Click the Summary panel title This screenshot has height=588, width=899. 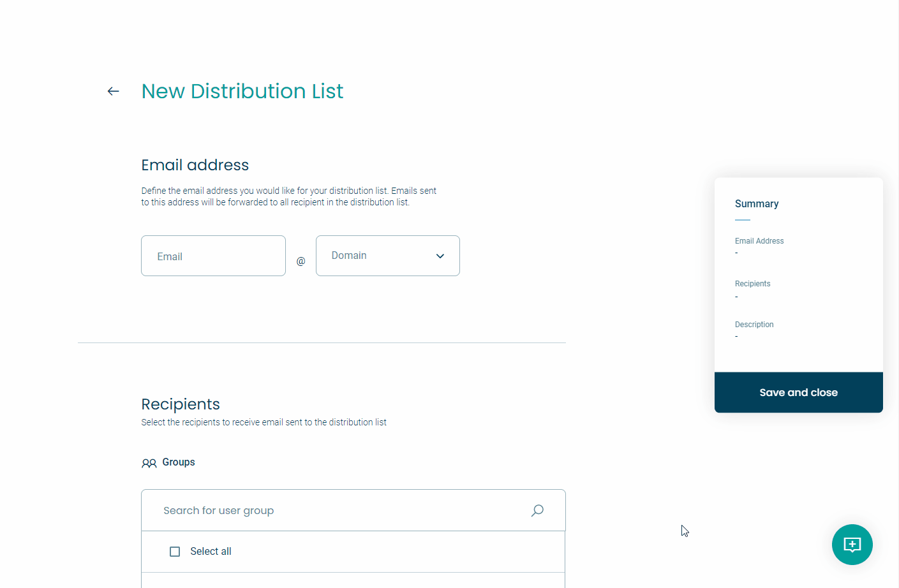tap(757, 203)
